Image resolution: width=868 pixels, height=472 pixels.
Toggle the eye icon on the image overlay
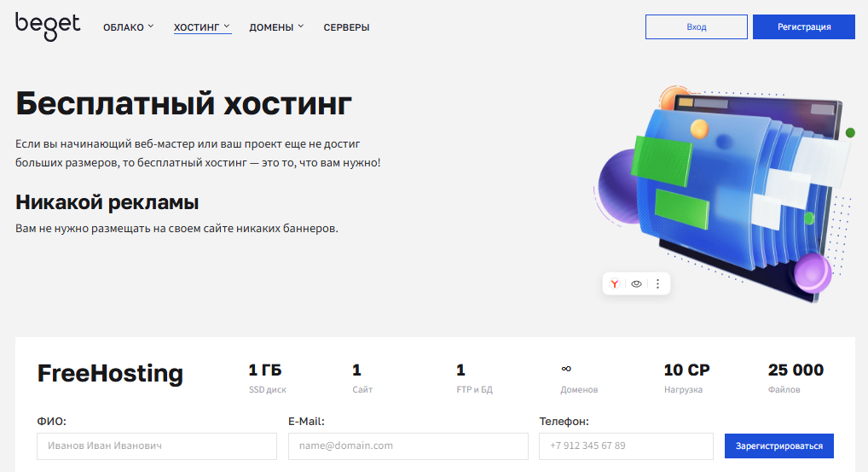(636, 284)
